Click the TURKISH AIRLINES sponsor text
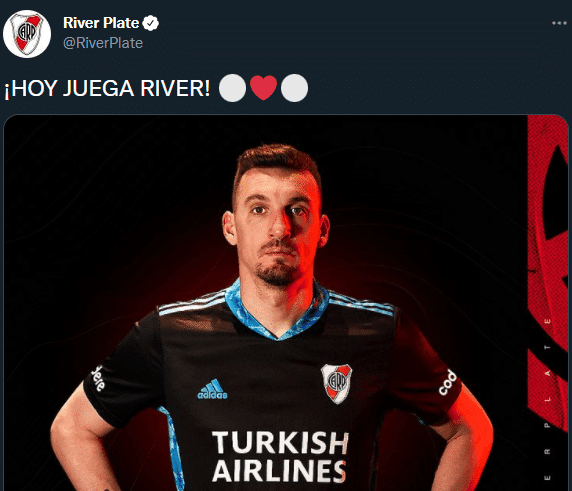 tap(280, 457)
